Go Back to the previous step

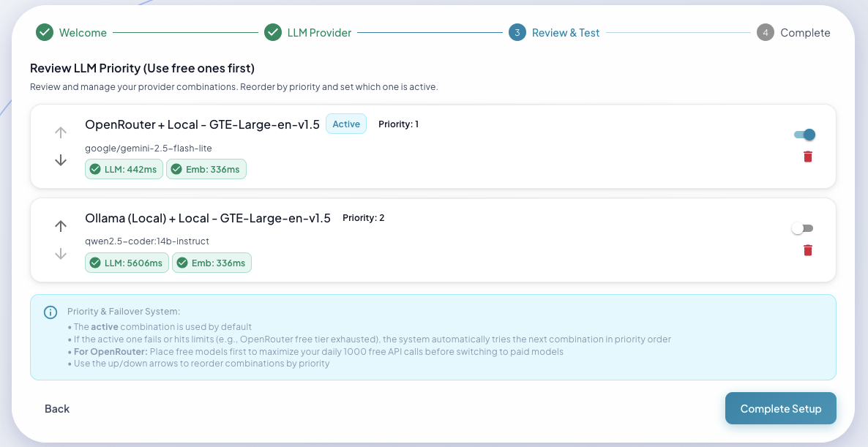tap(57, 408)
